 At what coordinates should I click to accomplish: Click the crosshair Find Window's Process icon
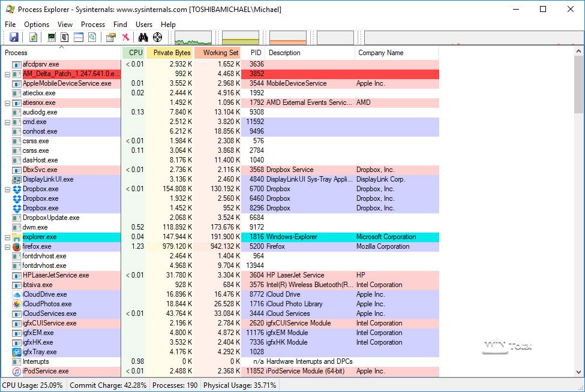coord(158,37)
